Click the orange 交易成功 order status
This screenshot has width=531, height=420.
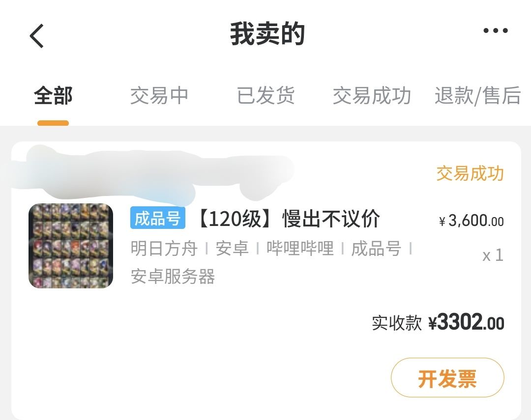pyautogui.click(x=470, y=173)
